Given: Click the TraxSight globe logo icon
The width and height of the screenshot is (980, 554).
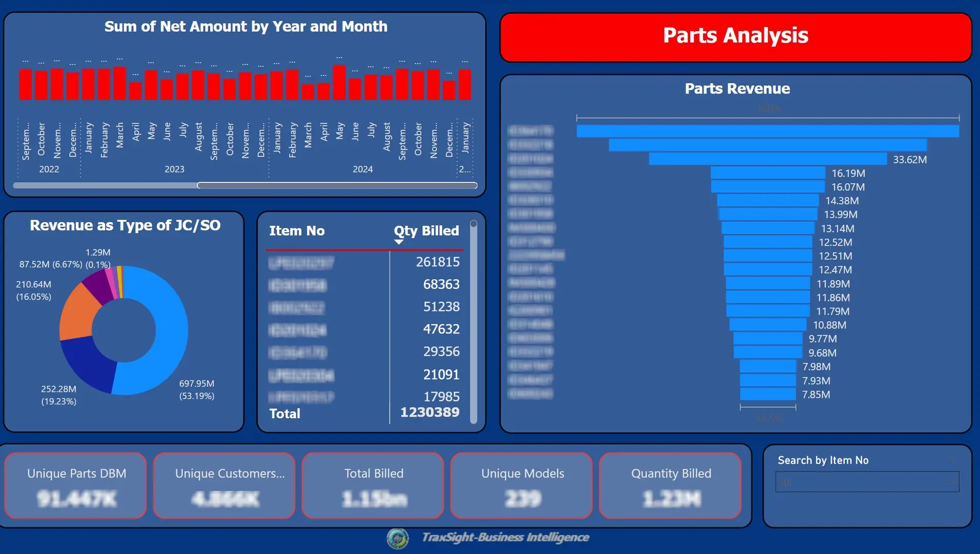Looking at the screenshot, I should (398, 538).
